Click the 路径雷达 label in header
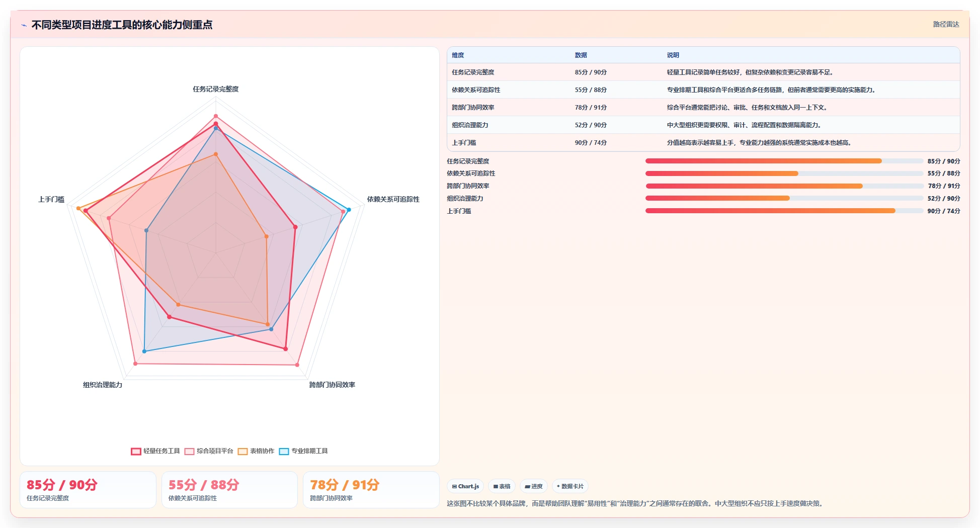The height and width of the screenshot is (528, 980). pos(946,24)
